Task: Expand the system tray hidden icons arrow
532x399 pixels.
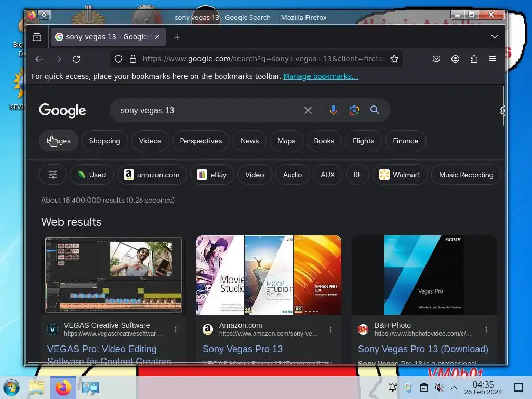Action: [454, 388]
